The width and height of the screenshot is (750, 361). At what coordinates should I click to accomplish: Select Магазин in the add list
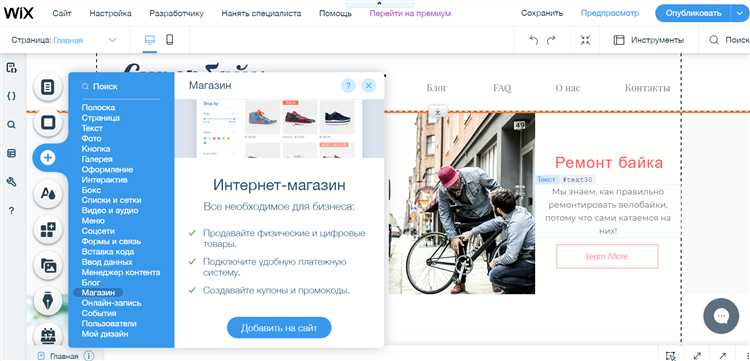click(98, 293)
